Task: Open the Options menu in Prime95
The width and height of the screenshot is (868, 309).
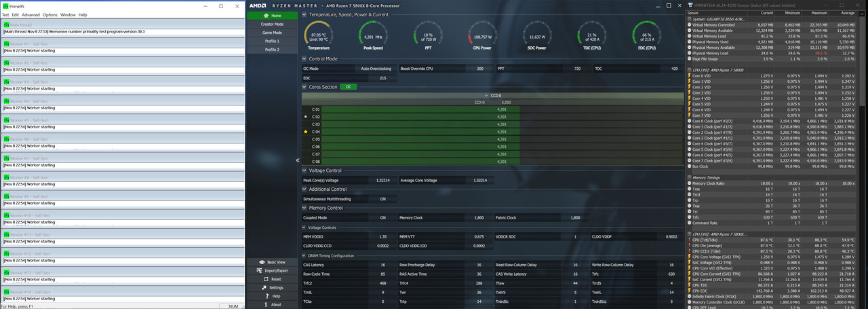Action: point(50,14)
